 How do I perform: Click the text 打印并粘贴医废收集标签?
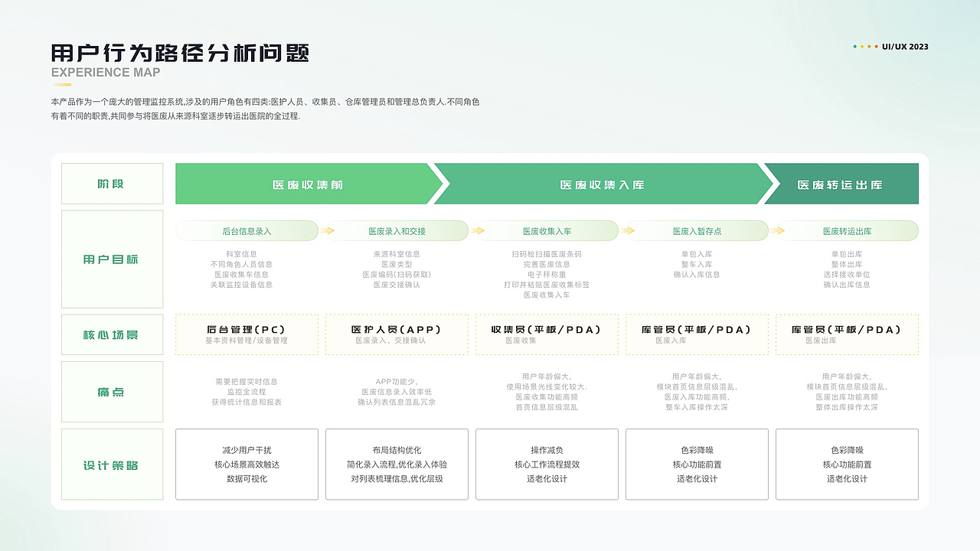click(x=547, y=285)
